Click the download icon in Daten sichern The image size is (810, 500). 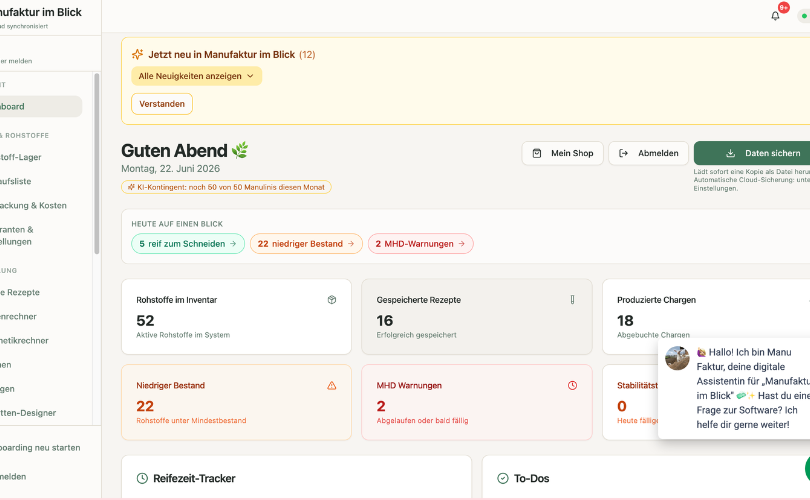click(730, 153)
